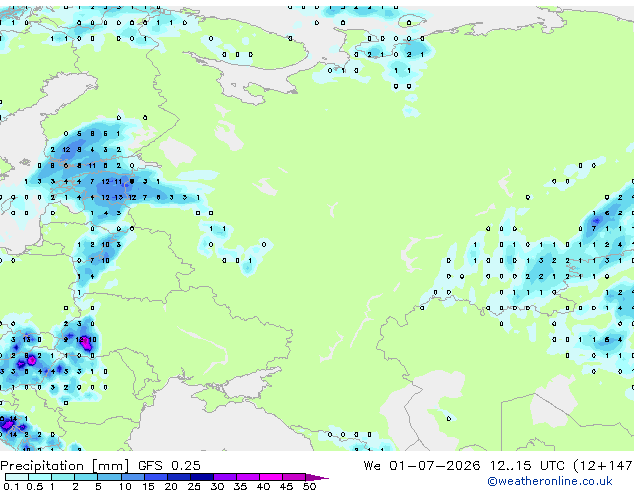Pick the 10–15 mm blue swatch
The image size is (634, 490).
pos(132,477)
